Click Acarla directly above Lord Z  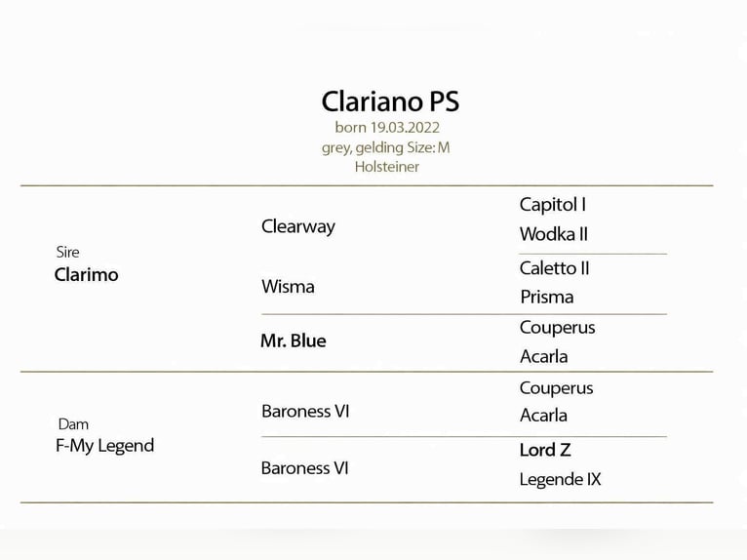coord(544,416)
